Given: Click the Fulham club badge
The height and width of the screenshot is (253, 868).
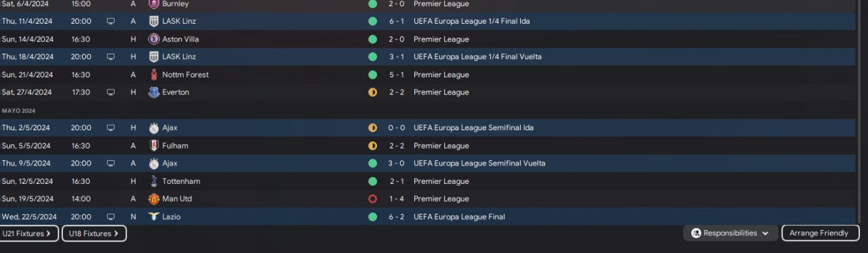Looking at the screenshot, I should pos(154,146).
